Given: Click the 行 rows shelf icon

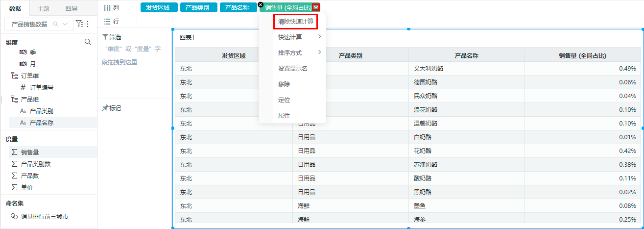Looking at the screenshot, I should click(107, 22).
